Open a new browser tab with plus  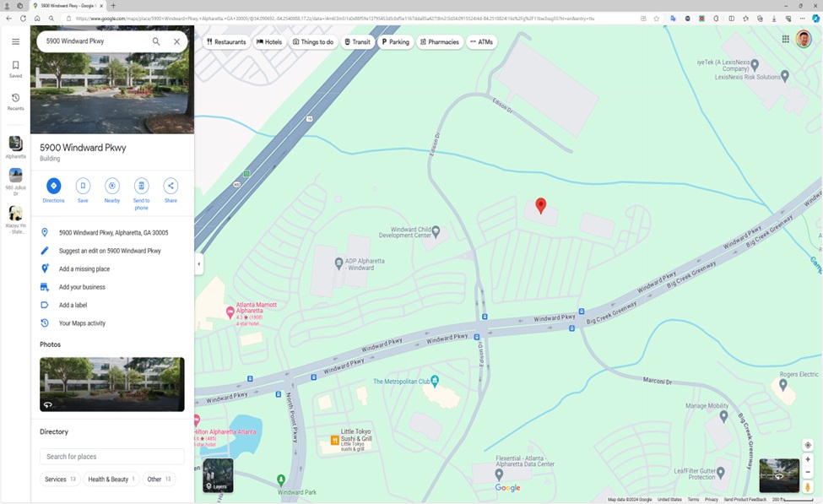click(x=113, y=6)
